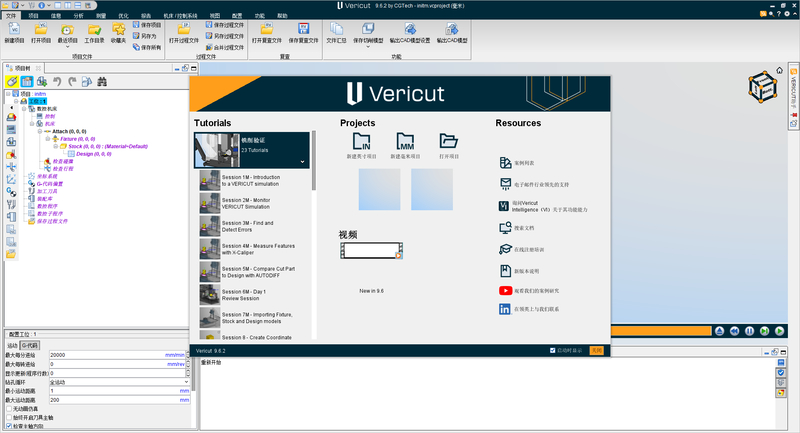Collapse the 数控机床 tree node
The image size is (800, 433).
(x=24, y=109)
